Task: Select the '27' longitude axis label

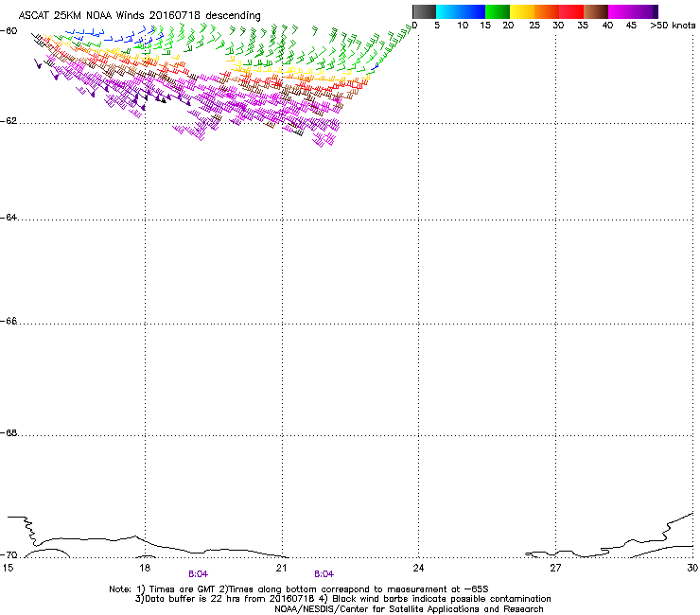Action: pyautogui.click(x=555, y=568)
